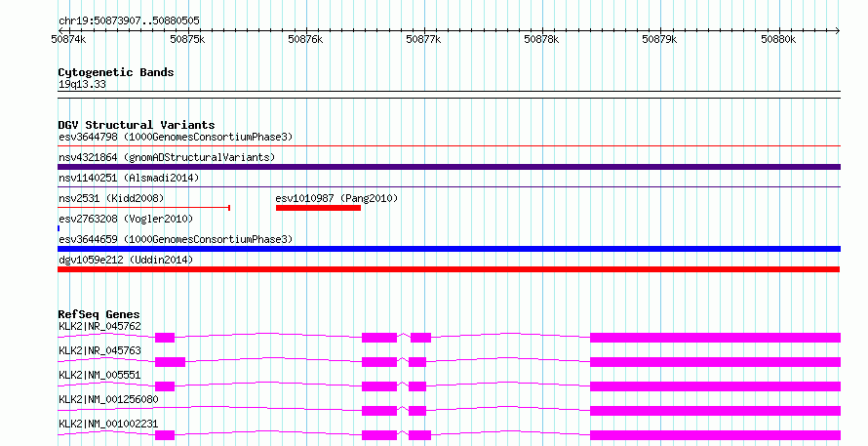This screenshot has height=446, width=868.
Task: Click the 50875k ruler position label
Action: pyautogui.click(x=186, y=39)
